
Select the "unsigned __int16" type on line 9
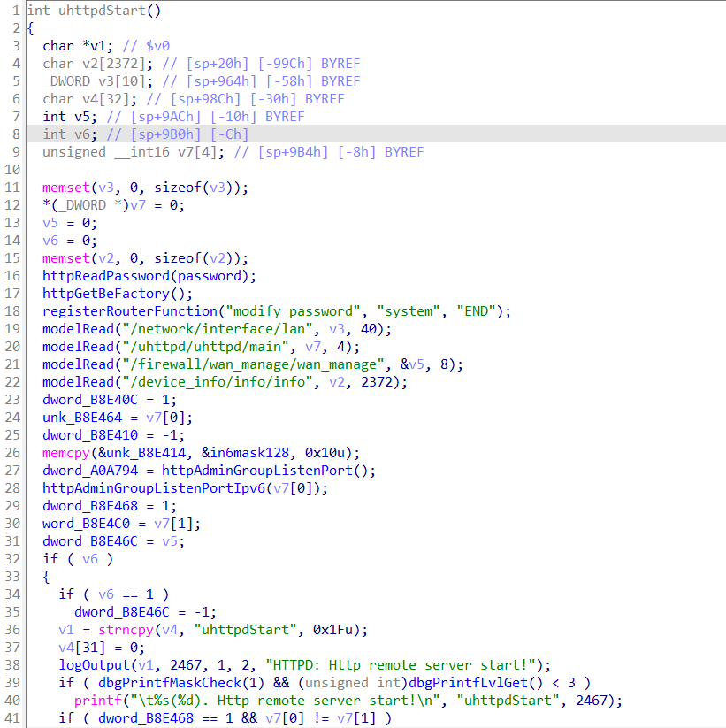click(106, 152)
